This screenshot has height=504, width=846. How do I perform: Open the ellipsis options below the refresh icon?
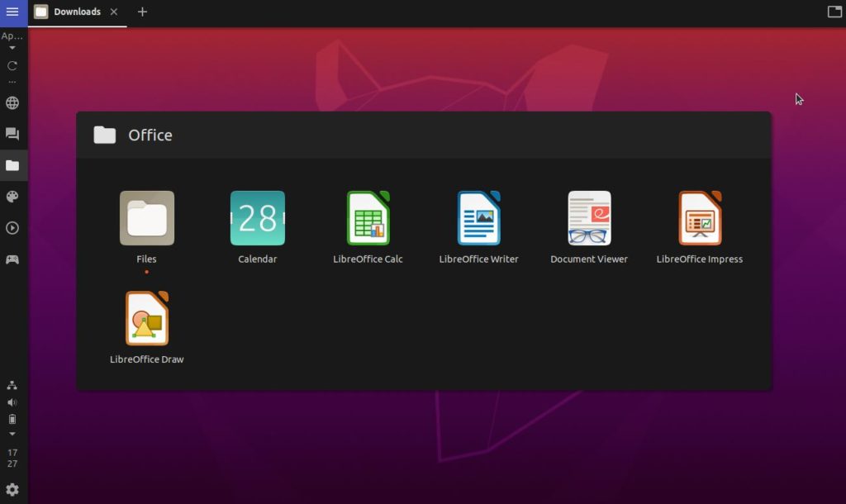[x=12, y=80]
